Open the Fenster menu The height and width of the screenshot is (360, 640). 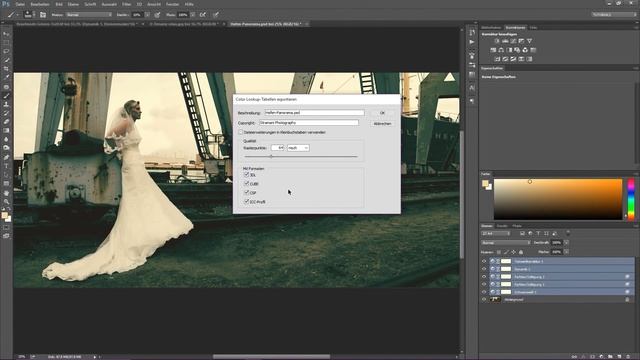pyautogui.click(x=172, y=4)
